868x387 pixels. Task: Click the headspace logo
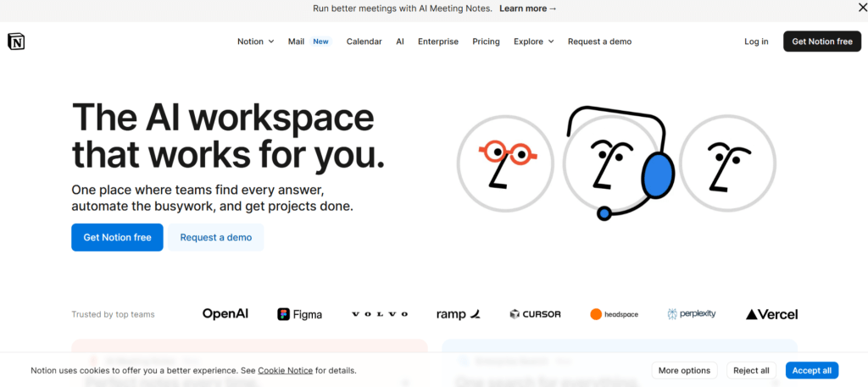click(614, 314)
